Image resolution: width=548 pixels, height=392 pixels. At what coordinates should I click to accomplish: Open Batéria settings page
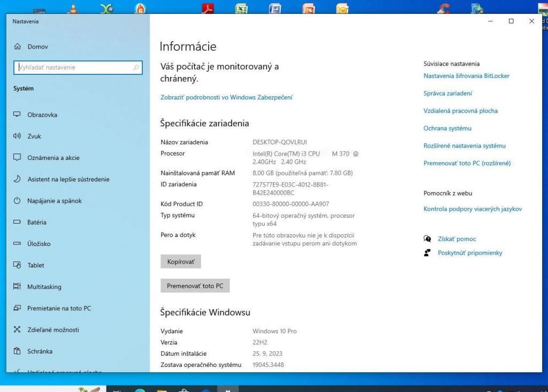coord(37,222)
